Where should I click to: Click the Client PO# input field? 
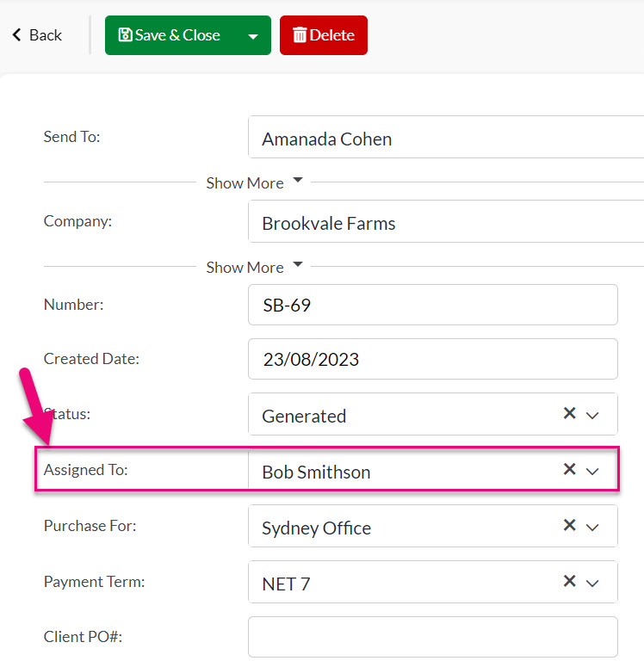pos(433,637)
